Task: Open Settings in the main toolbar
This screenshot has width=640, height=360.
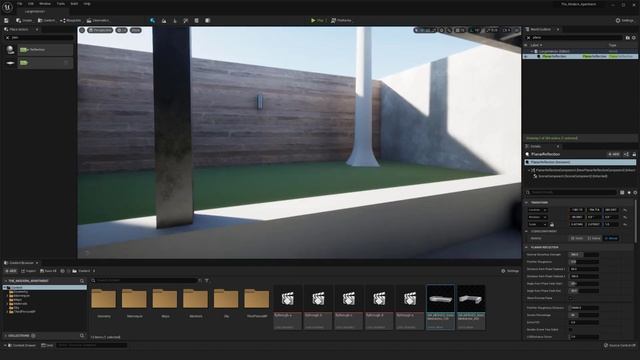Action: coord(624,20)
